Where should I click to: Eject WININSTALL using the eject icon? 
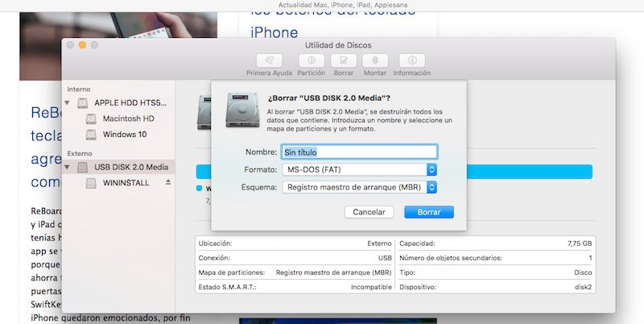[x=168, y=182]
